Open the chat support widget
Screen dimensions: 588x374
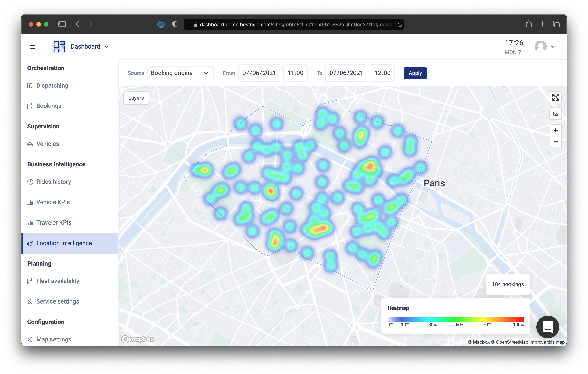point(548,327)
